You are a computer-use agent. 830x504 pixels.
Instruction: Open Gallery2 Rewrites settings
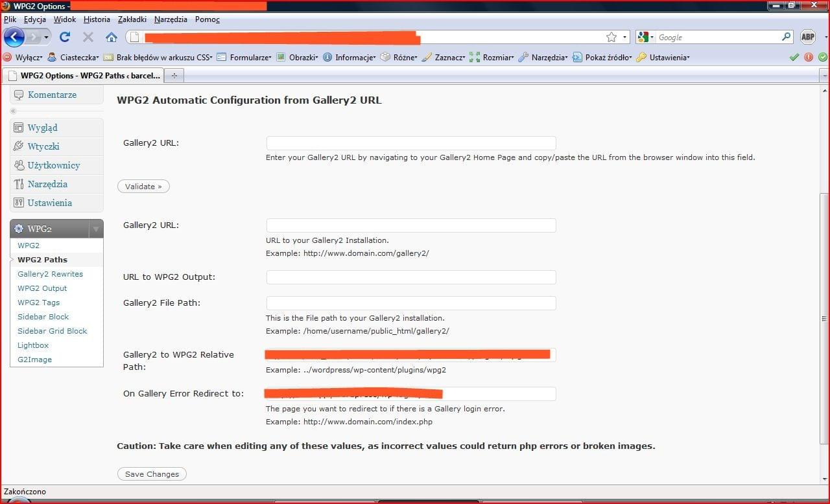coord(50,274)
